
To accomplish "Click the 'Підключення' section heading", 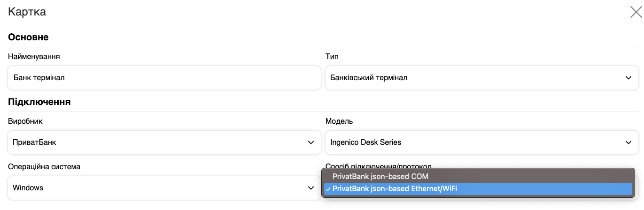I will pos(39,101).
